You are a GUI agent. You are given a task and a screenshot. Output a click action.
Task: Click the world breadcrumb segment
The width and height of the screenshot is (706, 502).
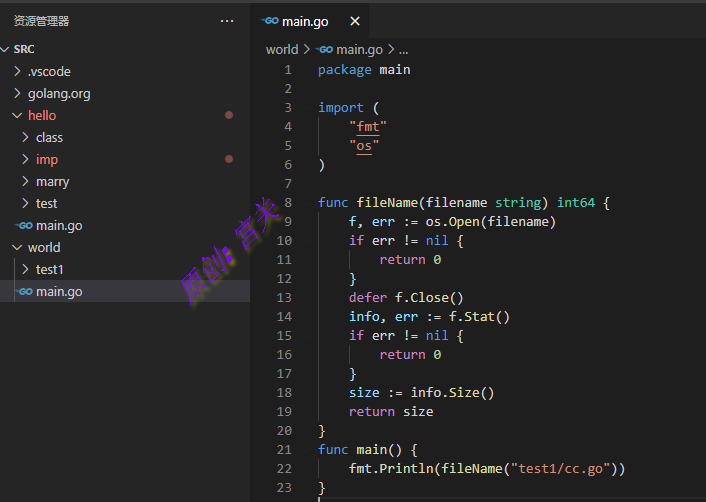pos(281,49)
